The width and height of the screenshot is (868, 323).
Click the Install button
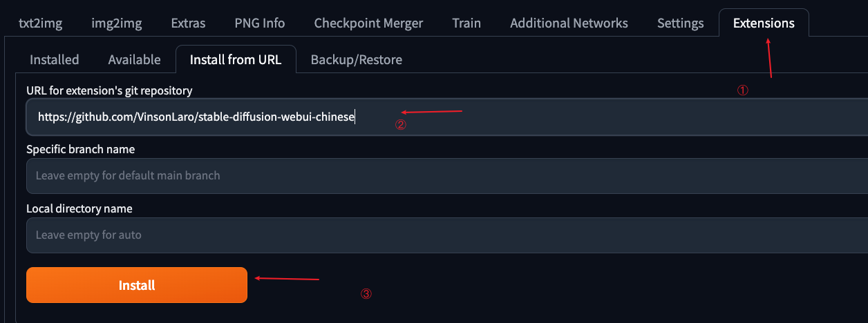point(137,285)
